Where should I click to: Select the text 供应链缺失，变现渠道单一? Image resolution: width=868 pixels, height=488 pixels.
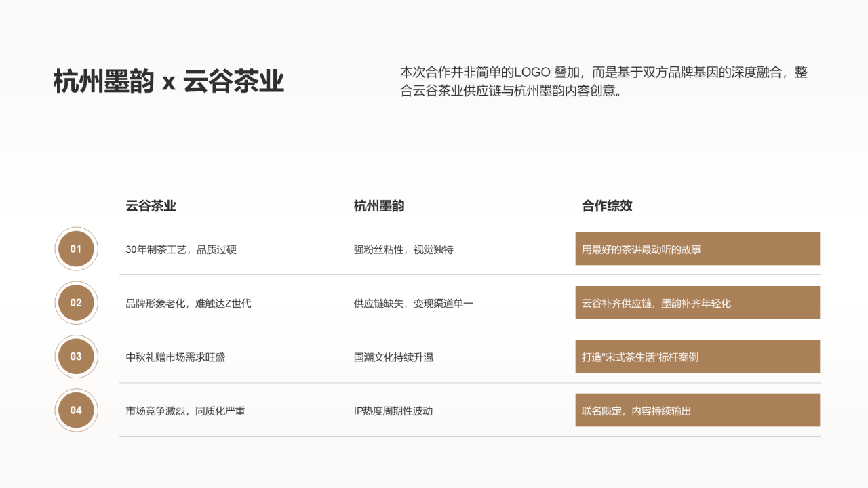click(x=414, y=304)
